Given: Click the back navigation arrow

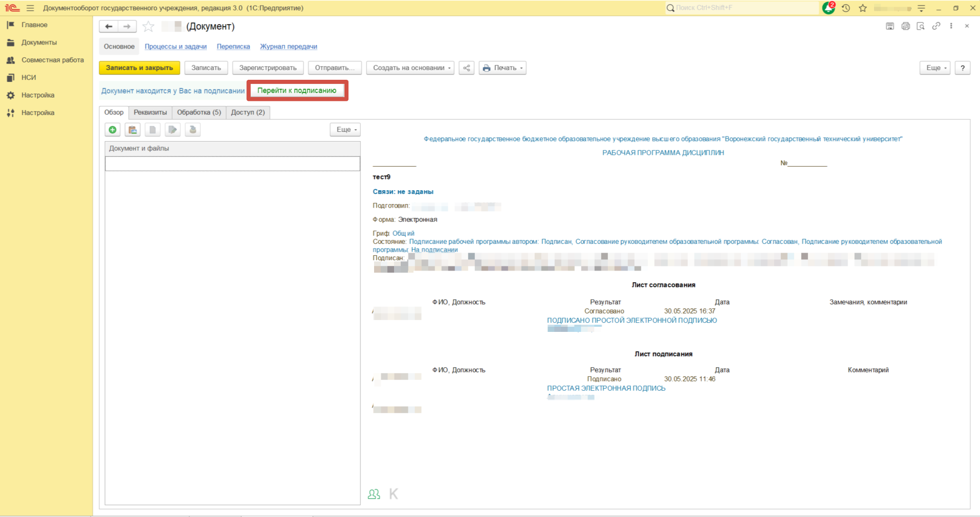Looking at the screenshot, I should tap(108, 27).
